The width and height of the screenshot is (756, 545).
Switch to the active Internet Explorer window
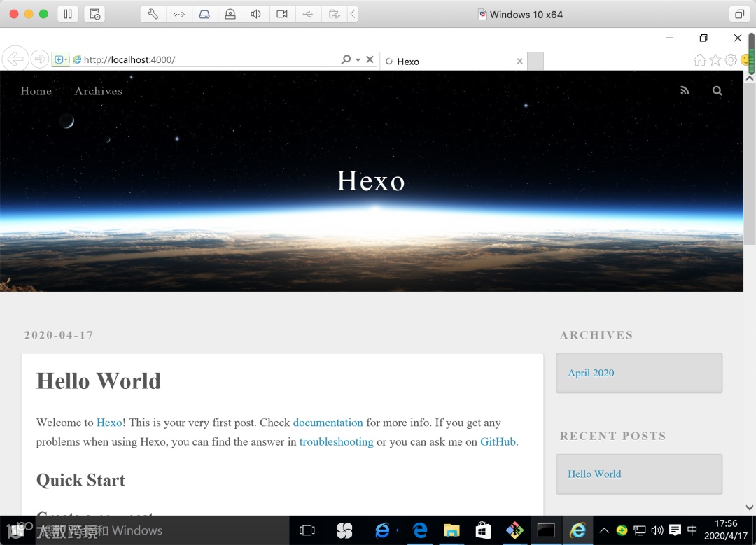coord(577,530)
